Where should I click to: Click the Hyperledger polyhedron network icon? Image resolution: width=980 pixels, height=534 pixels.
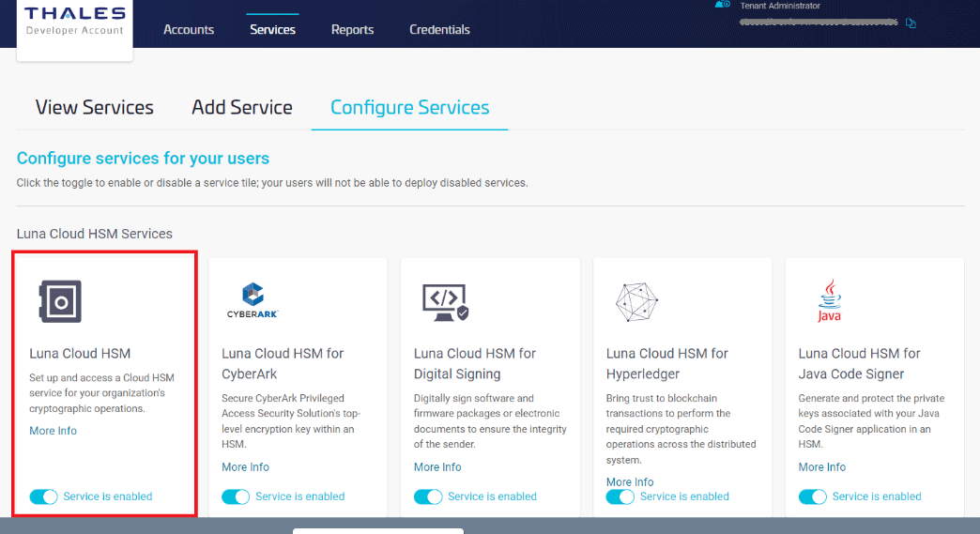(x=637, y=301)
